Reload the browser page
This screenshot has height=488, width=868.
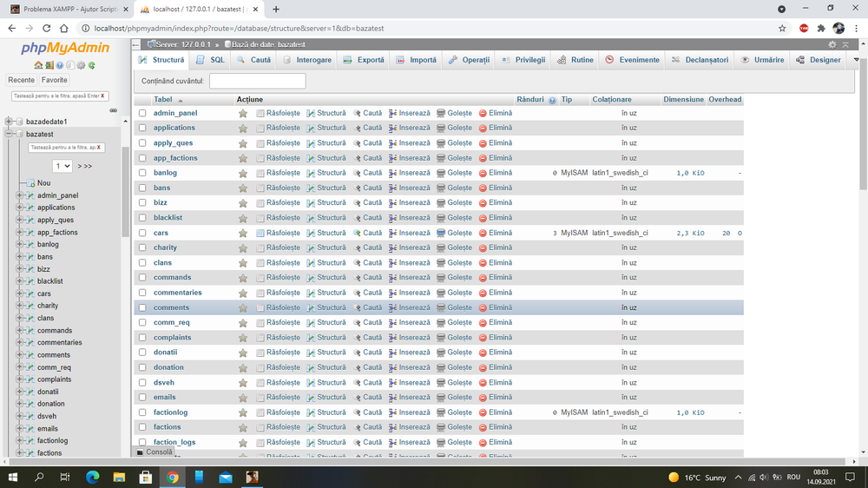(x=47, y=29)
